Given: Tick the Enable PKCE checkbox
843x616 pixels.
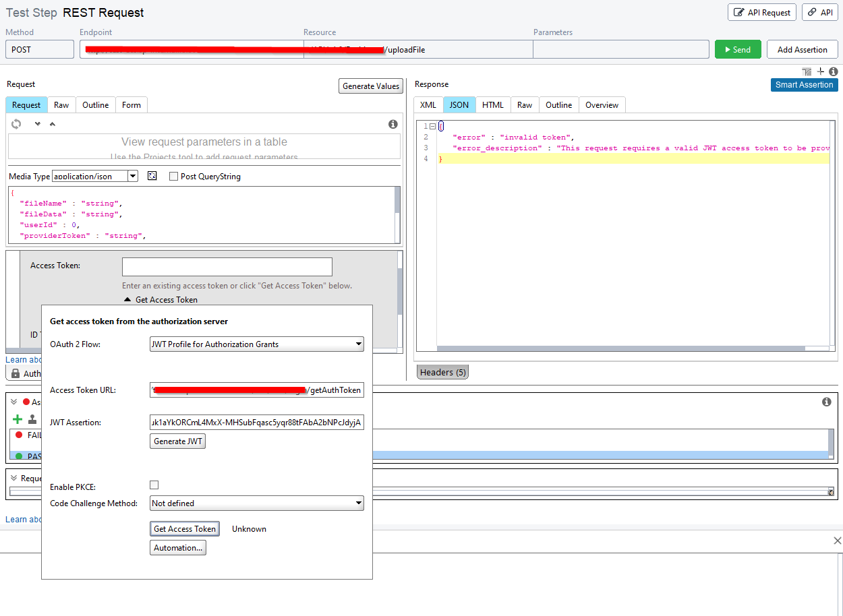Looking at the screenshot, I should (154, 485).
